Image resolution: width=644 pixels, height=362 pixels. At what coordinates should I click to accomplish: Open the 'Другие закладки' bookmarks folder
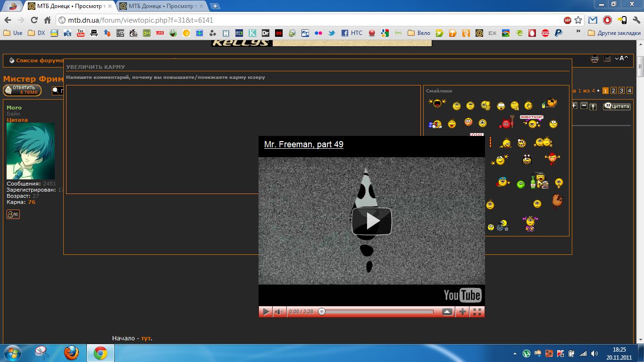pos(614,33)
